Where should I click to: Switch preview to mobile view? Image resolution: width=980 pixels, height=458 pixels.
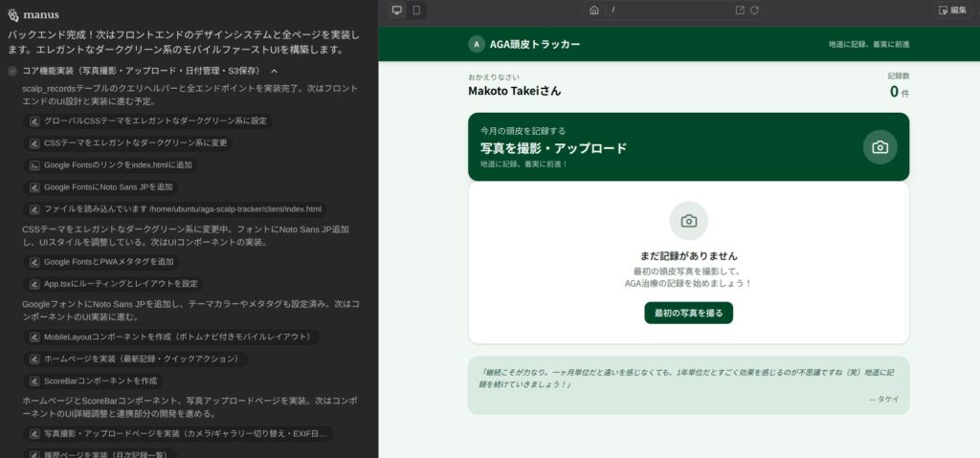point(415,10)
